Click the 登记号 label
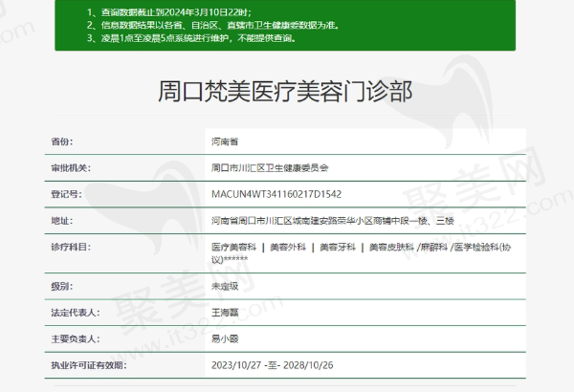 66,194
